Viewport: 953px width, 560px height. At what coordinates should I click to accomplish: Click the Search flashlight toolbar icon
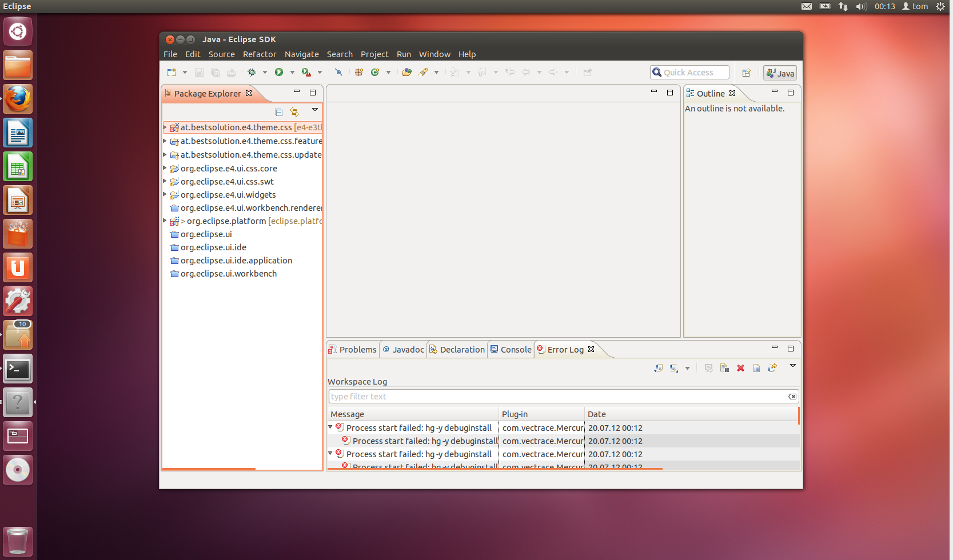pyautogui.click(x=423, y=72)
